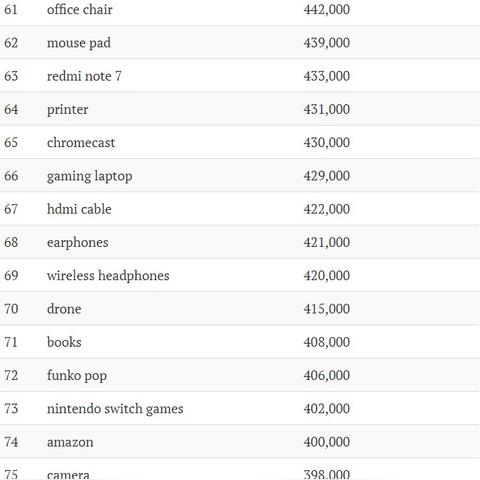Select the 'books' keyword
This screenshot has width=480, height=480.
64,342
